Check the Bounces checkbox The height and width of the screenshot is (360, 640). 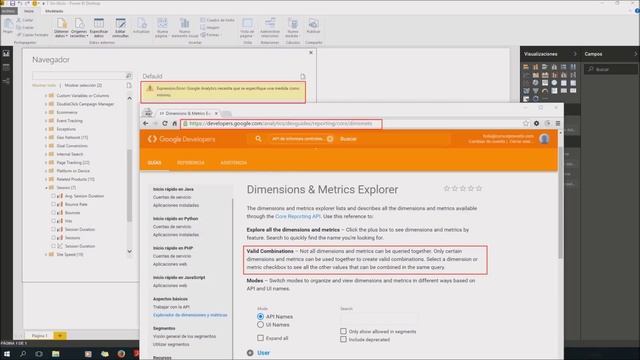53,213
